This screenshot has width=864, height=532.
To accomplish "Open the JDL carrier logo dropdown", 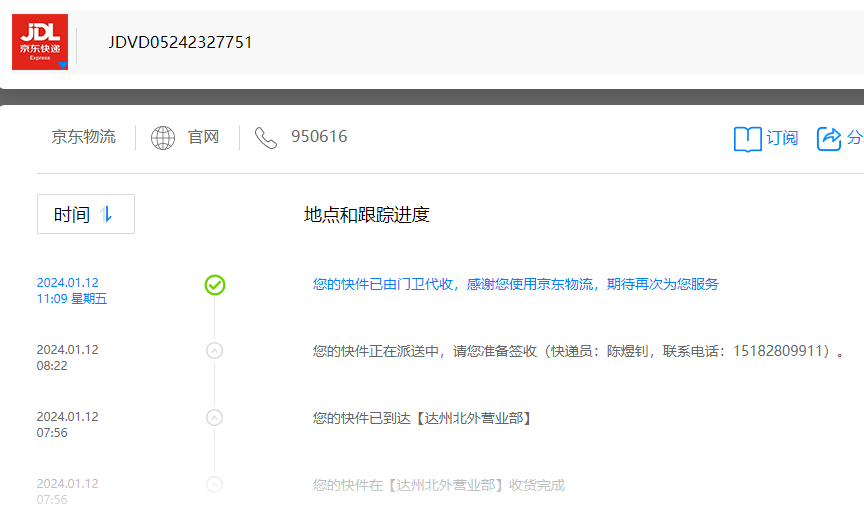I will [40, 42].
